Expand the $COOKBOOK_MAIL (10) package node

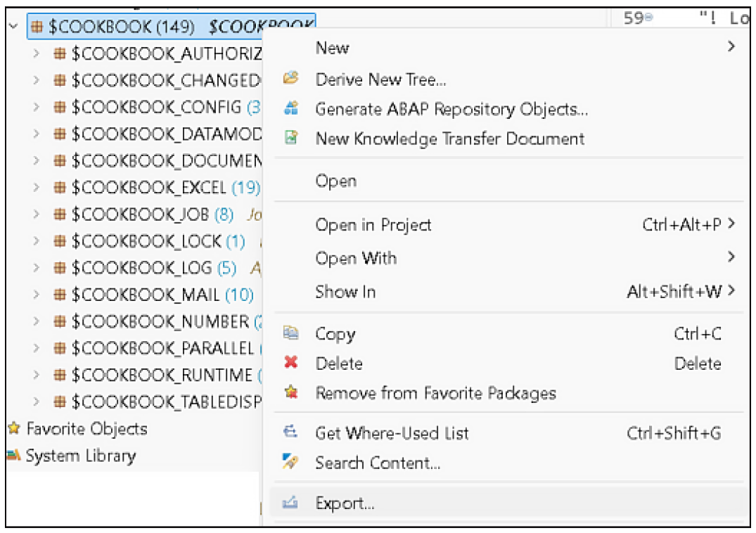click(36, 295)
